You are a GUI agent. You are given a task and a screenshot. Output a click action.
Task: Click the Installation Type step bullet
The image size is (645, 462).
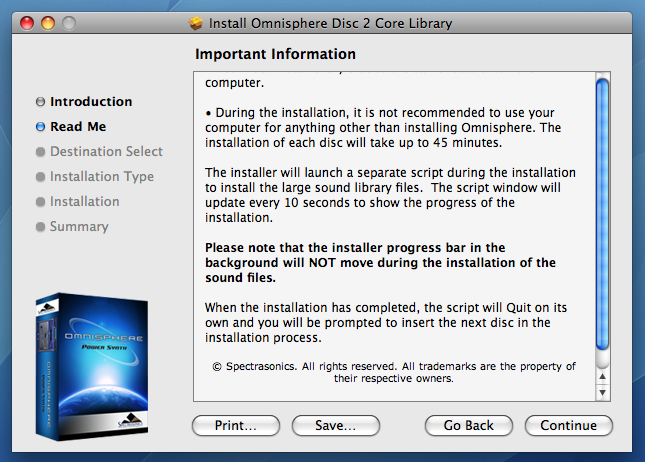40,177
